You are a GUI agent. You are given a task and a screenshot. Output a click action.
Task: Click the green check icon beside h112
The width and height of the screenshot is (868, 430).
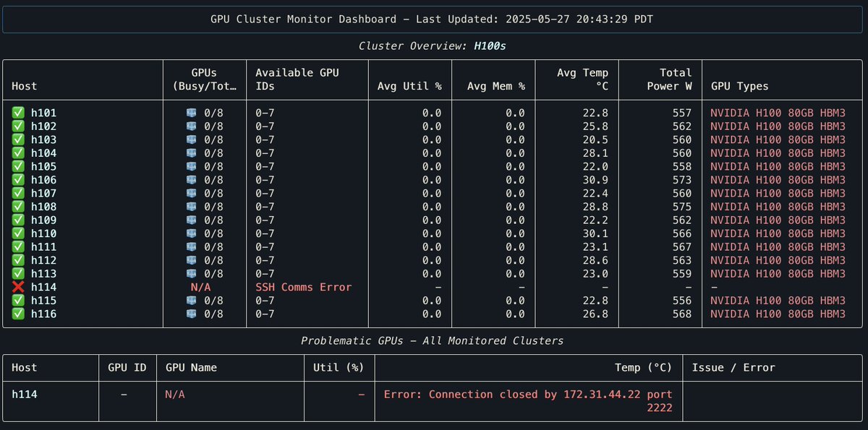pos(17,260)
